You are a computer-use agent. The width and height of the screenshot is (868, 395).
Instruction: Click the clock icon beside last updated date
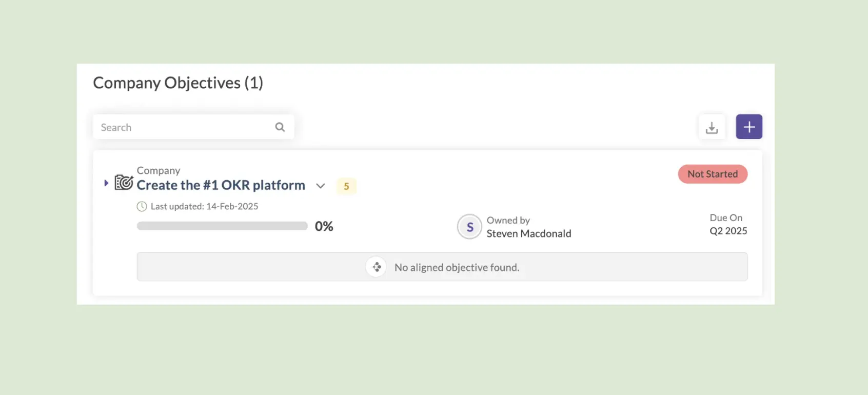[x=142, y=206]
